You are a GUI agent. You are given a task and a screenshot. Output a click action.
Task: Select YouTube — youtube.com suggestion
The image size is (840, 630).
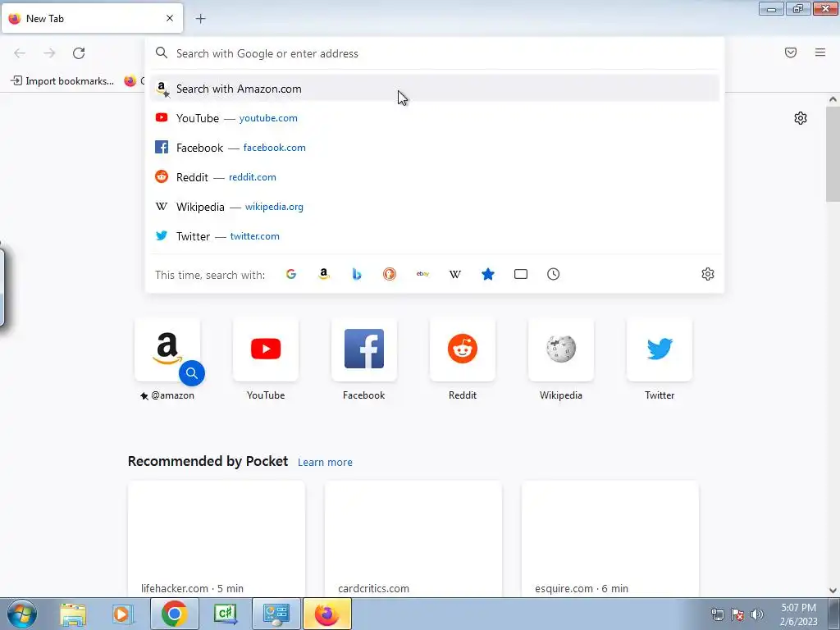tap(434, 118)
